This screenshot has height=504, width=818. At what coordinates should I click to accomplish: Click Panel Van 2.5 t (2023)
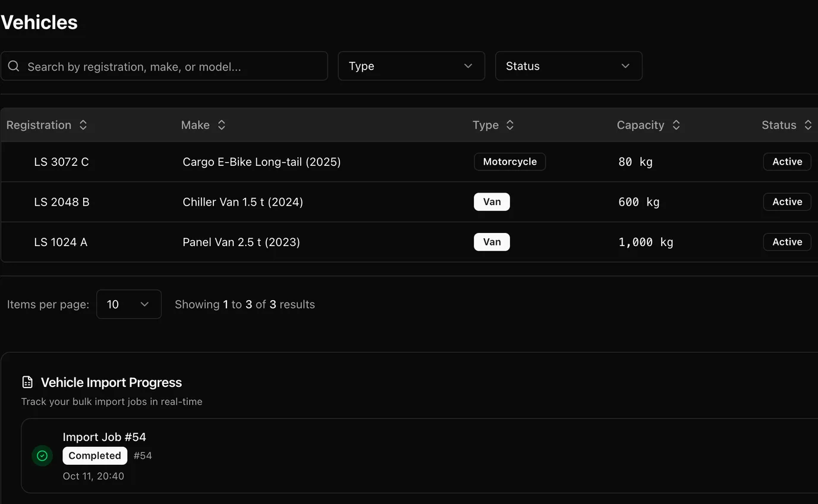tap(241, 242)
